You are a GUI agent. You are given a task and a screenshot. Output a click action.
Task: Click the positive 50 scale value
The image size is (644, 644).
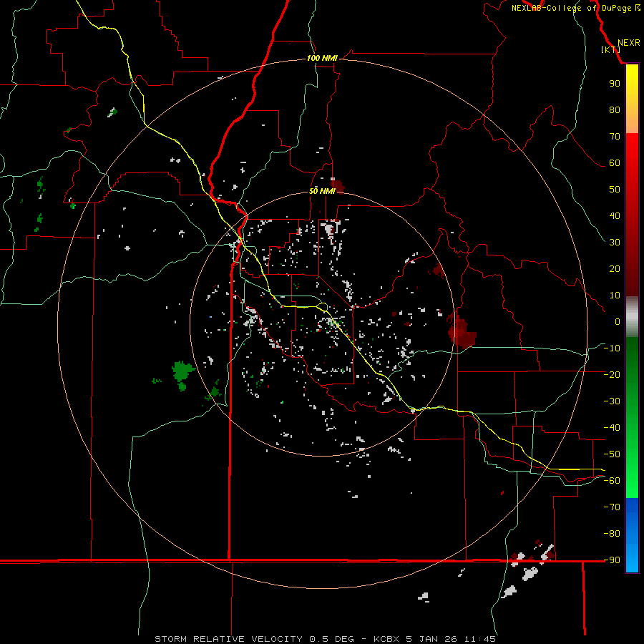click(x=615, y=190)
